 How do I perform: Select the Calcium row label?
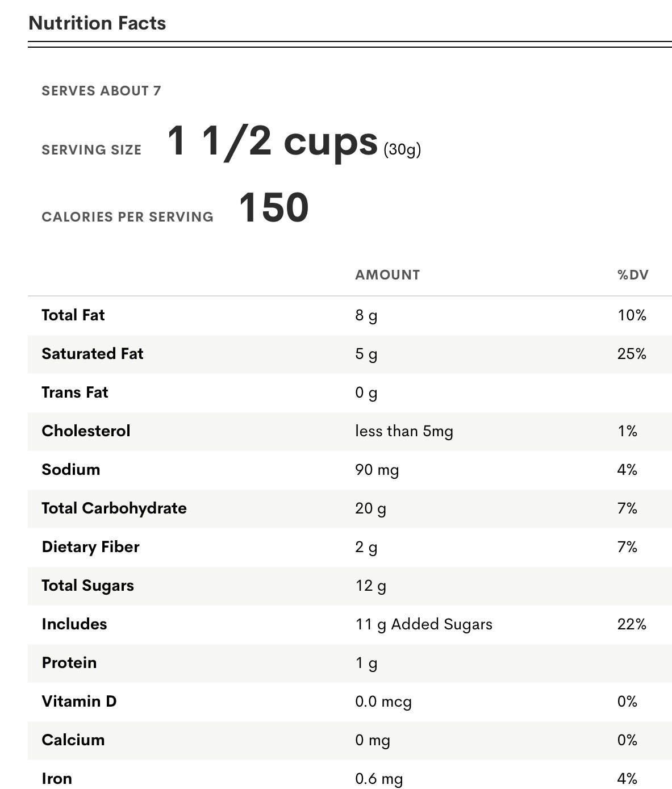(x=73, y=740)
